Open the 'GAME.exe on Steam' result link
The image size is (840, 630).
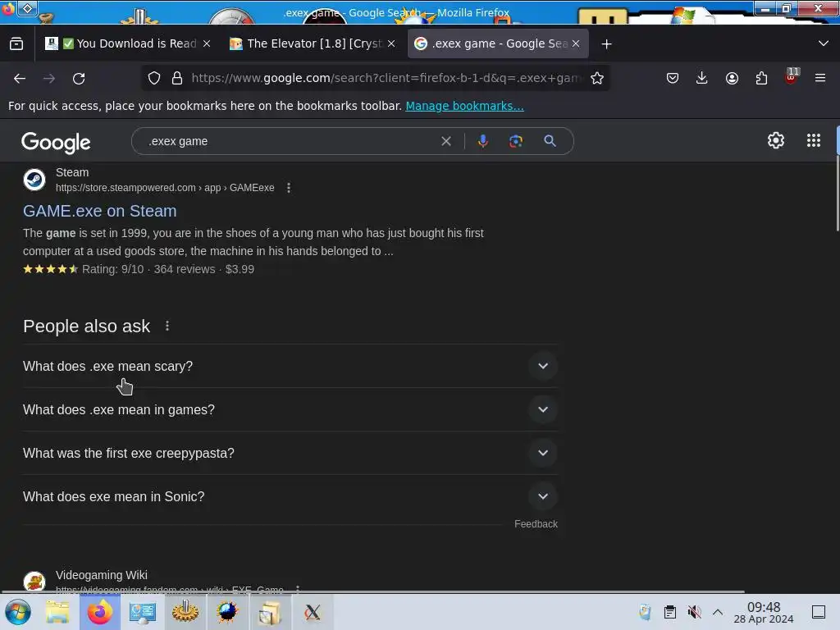(x=99, y=211)
